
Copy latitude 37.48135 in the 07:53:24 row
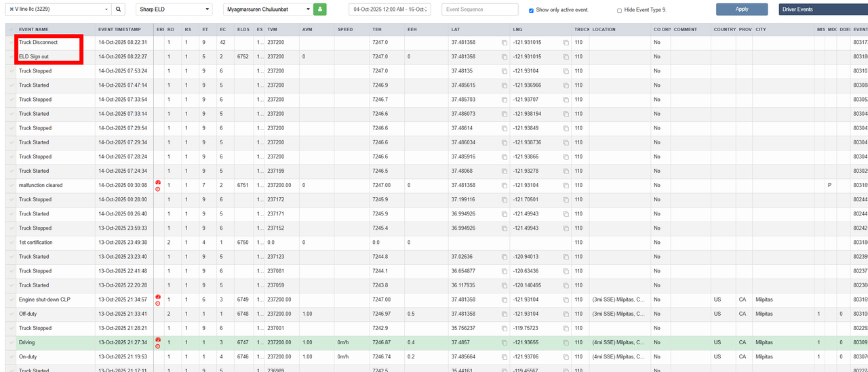tap(505, 71)
